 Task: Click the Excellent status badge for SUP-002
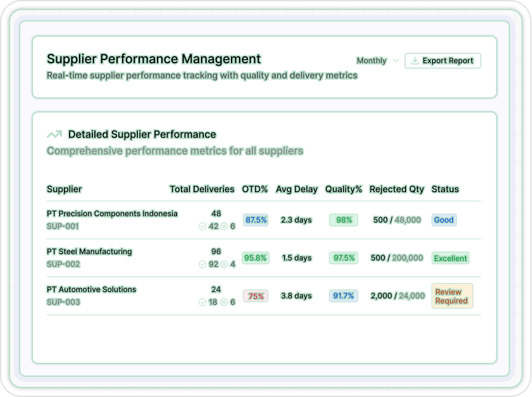(450, 258)
